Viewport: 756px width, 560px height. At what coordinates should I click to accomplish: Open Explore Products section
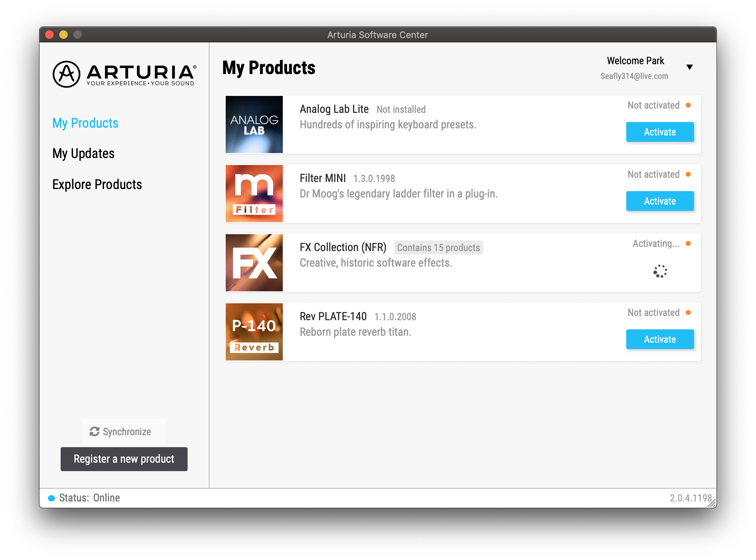(x=97, y=184)
